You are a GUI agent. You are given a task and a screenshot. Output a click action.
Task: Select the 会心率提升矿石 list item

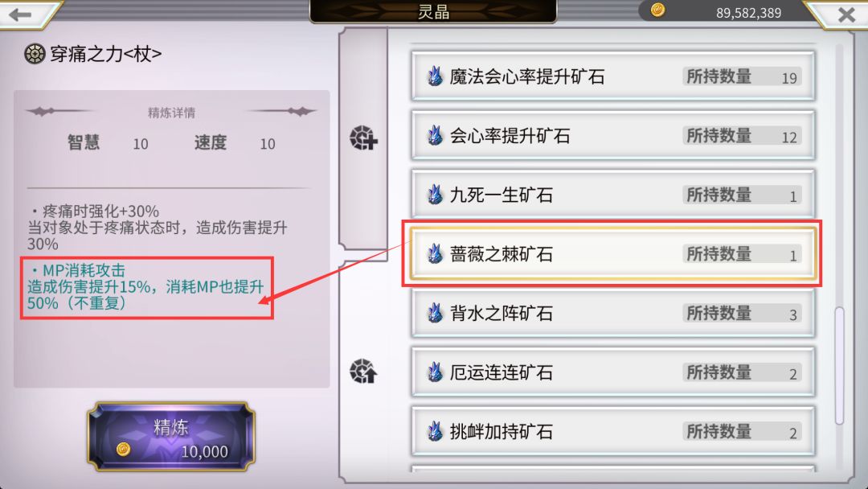point(612,136)
